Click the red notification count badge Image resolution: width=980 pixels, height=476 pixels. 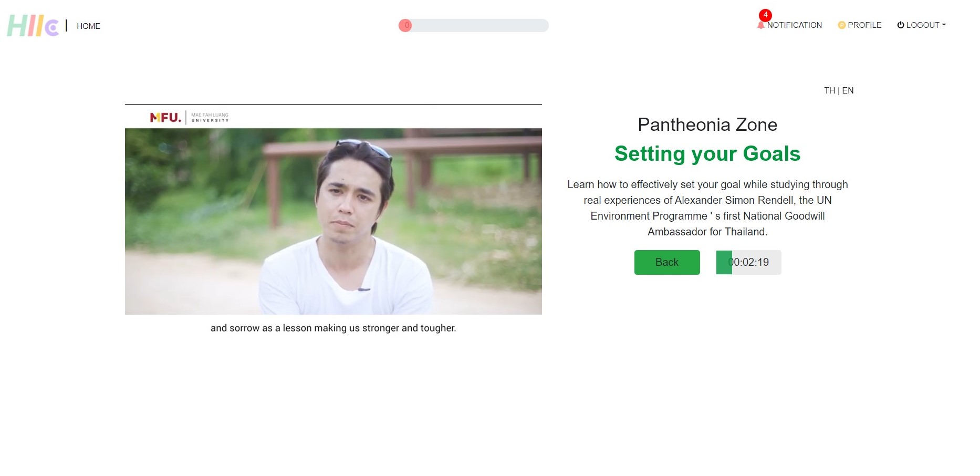[x=765, y=15]
